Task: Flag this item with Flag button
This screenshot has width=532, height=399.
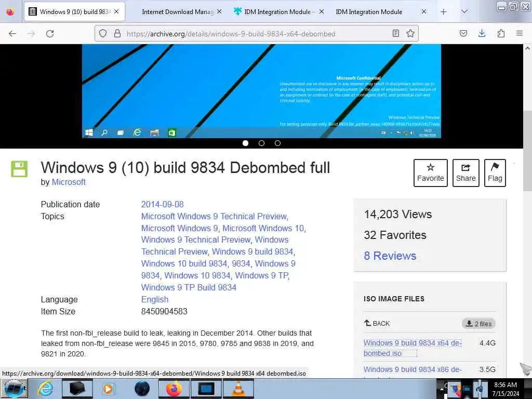Action: click(495, 172)
